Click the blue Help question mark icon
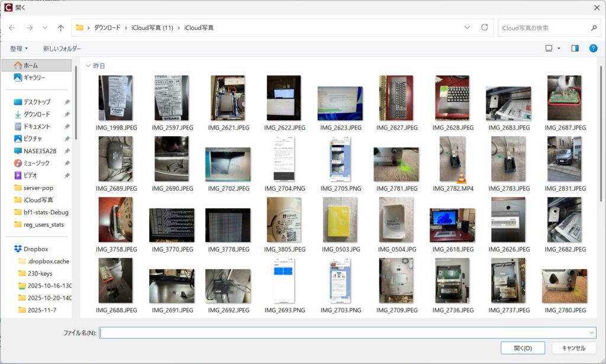606x364 pixels. [593, 49]
